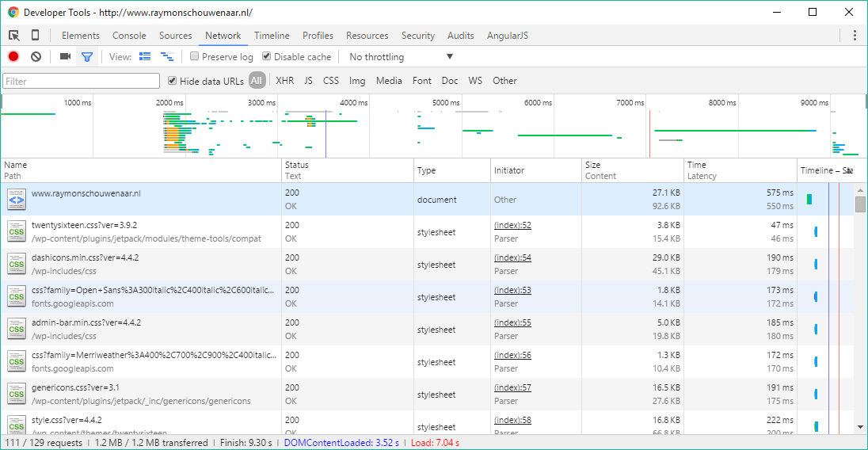Switch to waterfall overview view icon
This screenshot has height=450, width=868.
(166, 56)
